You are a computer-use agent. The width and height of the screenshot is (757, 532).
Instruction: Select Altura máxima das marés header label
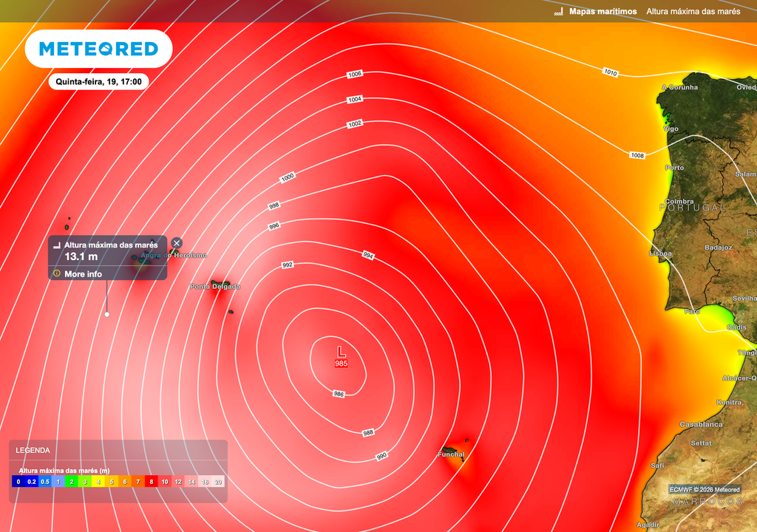click(x=694, y=12)
